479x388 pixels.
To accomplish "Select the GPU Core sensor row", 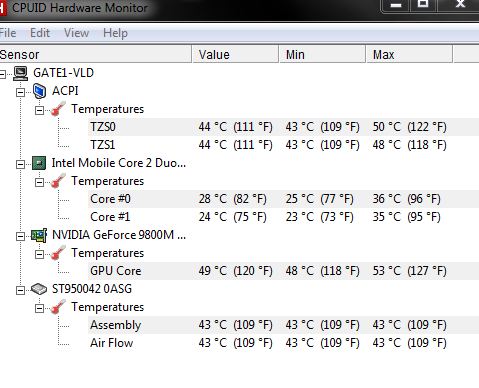I will pyautogui.click(x=283, y=271).
